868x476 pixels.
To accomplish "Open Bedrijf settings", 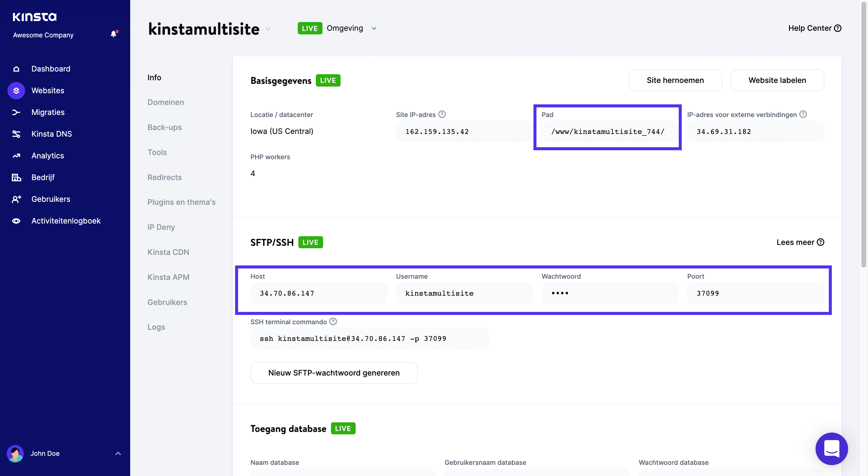I will [x=43, y=177].
